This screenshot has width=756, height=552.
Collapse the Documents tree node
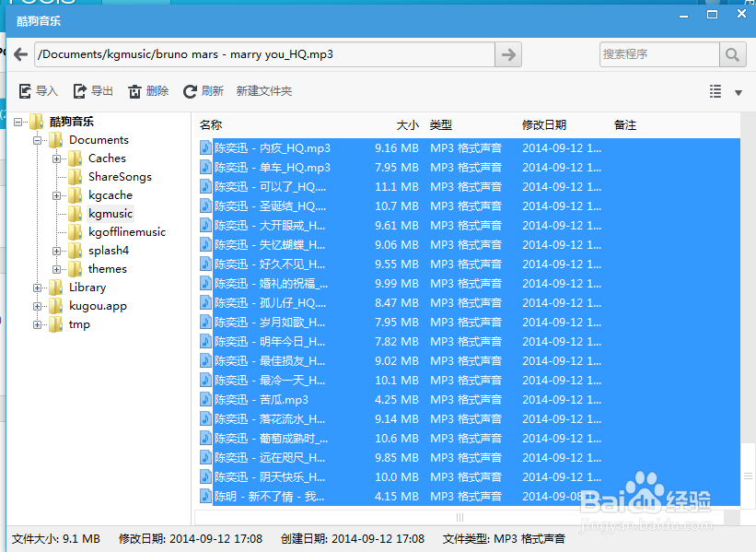(37, 140)
